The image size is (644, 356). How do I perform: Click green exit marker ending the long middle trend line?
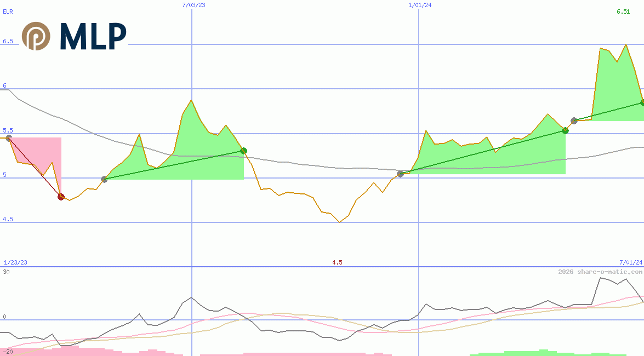[x=565, y=130]
